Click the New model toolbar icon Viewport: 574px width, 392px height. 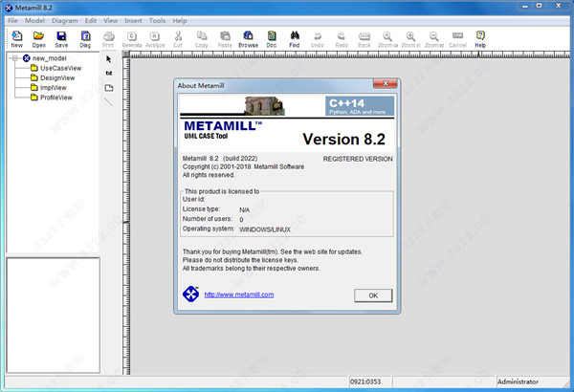[x=17, y=36]
